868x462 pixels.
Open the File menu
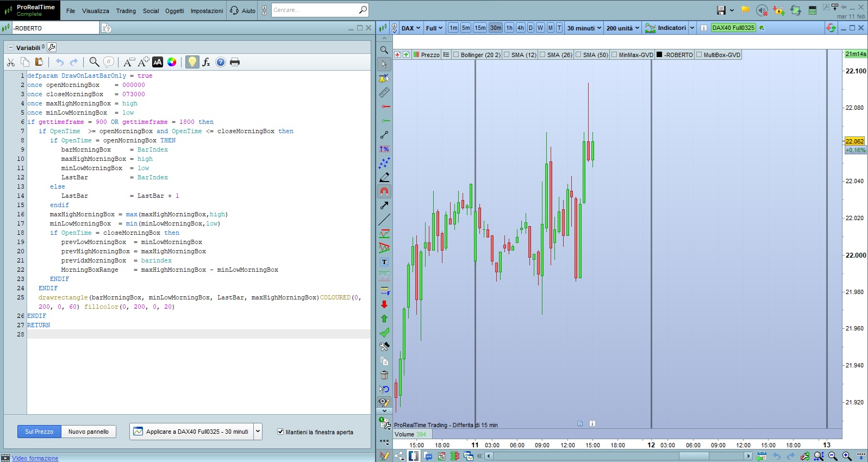[x=71, y=11]
